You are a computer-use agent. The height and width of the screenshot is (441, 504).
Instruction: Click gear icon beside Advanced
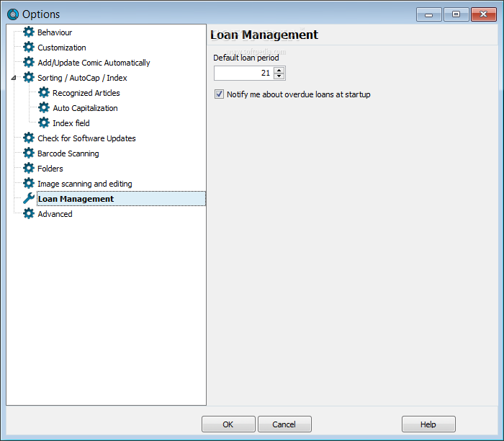29,213
